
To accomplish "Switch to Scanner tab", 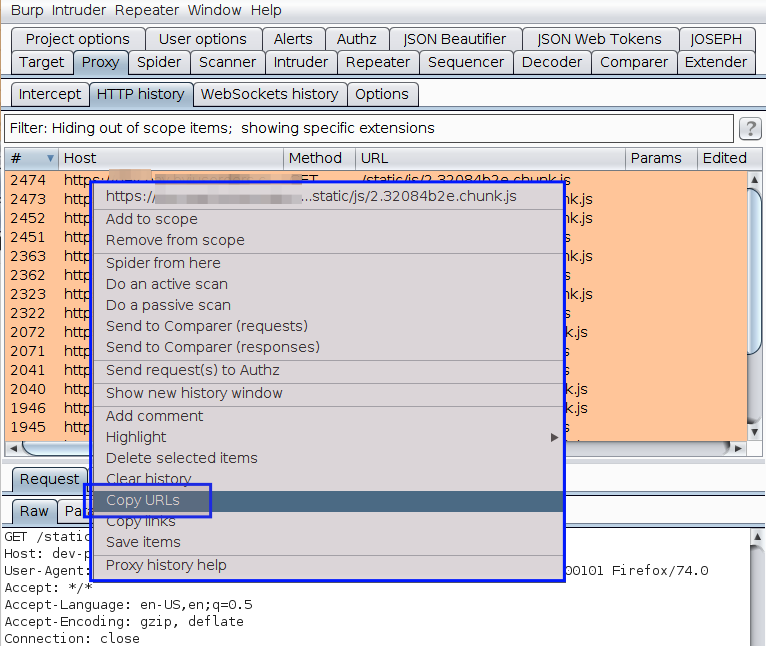I will tap(228, 63).
